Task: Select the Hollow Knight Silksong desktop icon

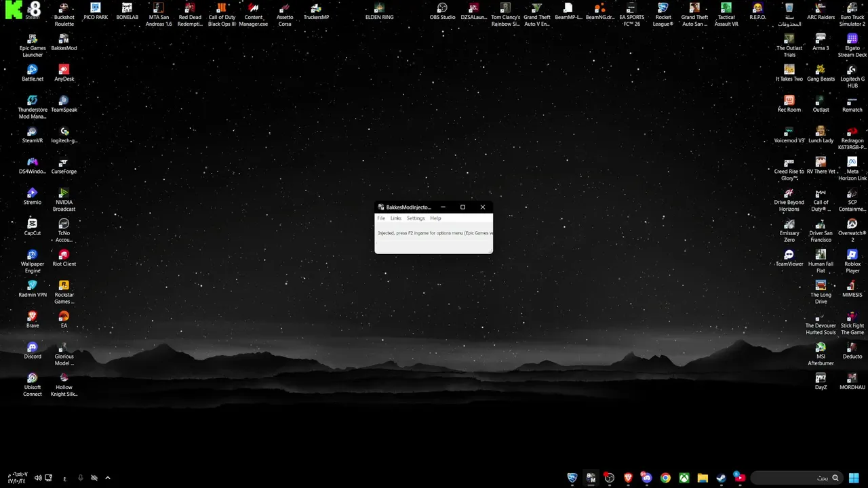Action: coord(64,384)
